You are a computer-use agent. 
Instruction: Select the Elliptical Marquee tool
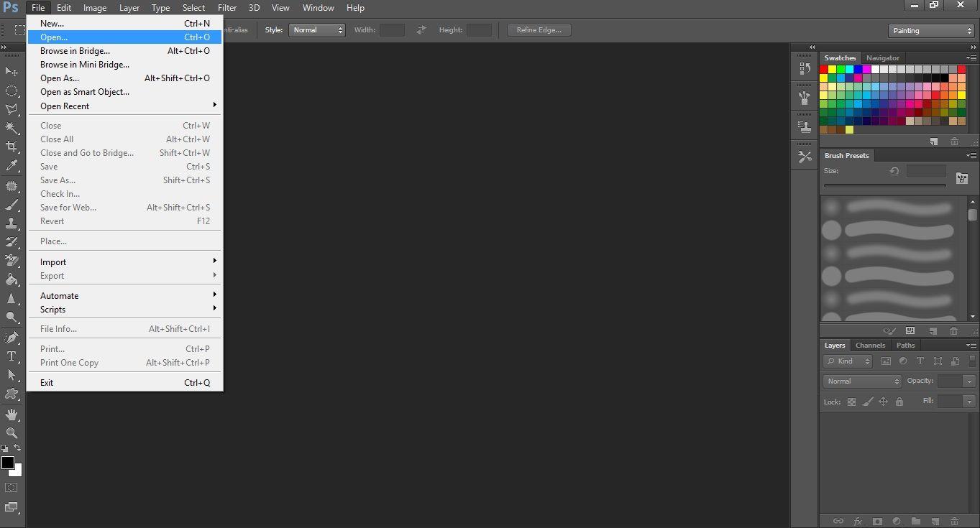coord(12,91)
